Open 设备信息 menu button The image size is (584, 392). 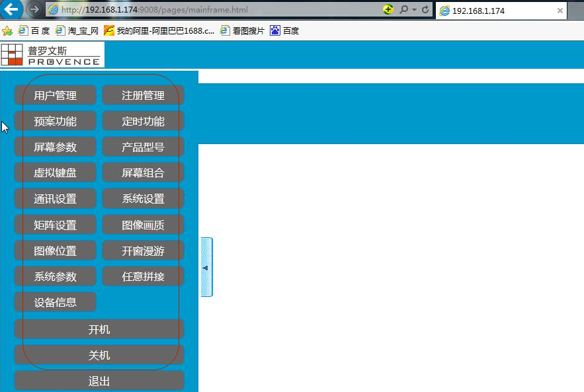click(55, 302)
